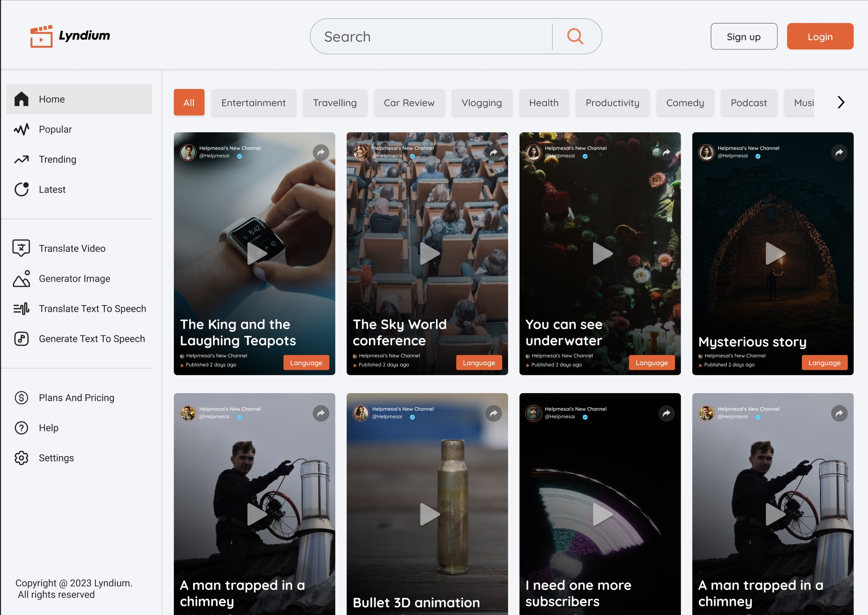Open the Popular section via its waveform icon
Screen dimensions: 868x615
(21, 129)
